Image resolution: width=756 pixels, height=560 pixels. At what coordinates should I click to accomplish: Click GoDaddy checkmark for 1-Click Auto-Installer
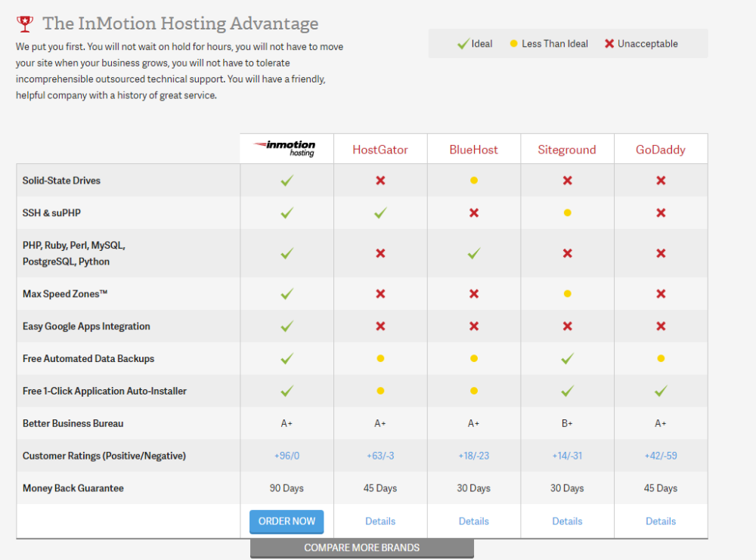[661, 391]
